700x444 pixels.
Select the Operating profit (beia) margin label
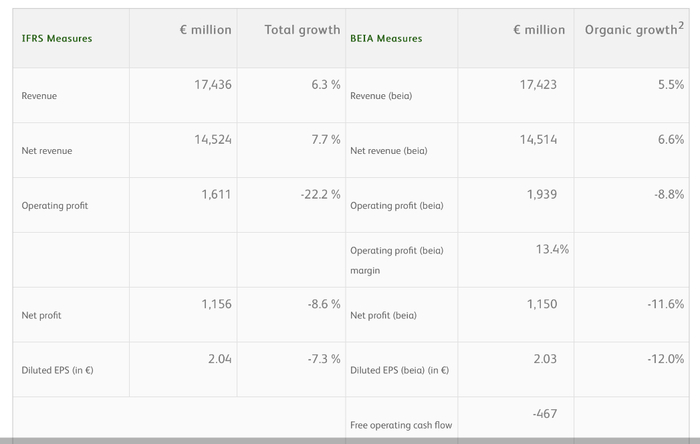tap(397, 260)
